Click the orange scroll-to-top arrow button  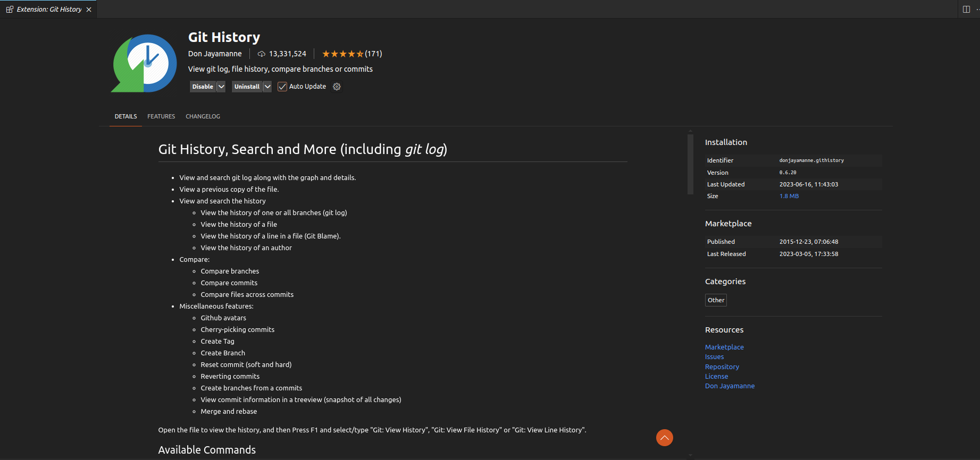[664, 438]
